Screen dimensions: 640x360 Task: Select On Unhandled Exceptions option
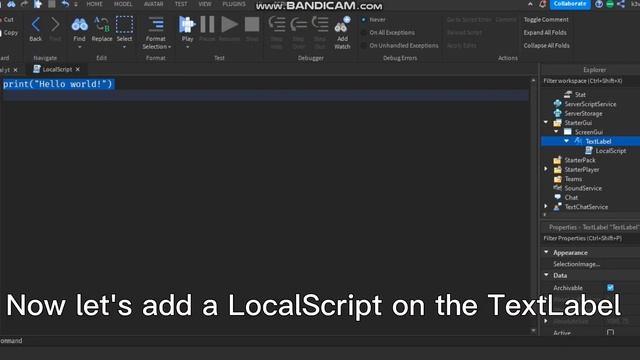363,46
